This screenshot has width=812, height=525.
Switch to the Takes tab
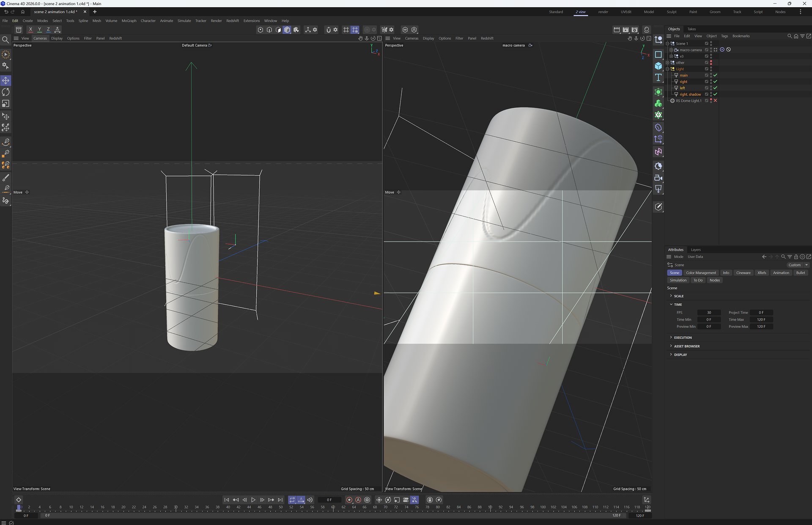pyautogui.click(x=691, y=29)
